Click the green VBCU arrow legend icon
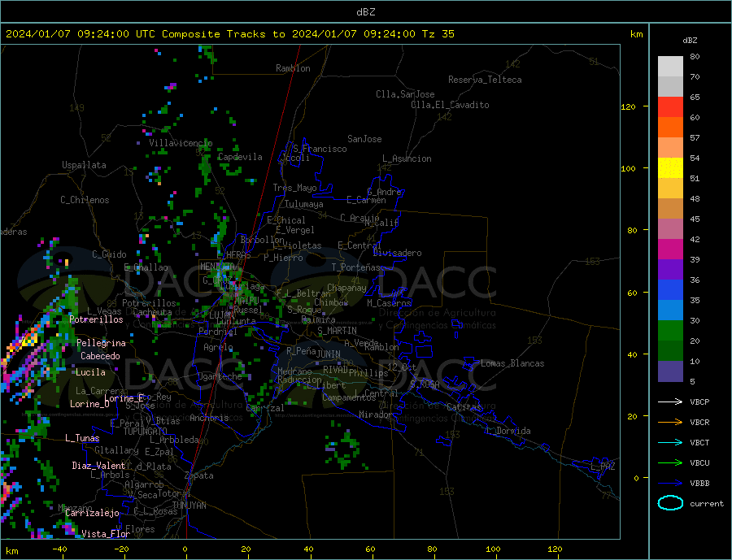 (x=670, y=463)
